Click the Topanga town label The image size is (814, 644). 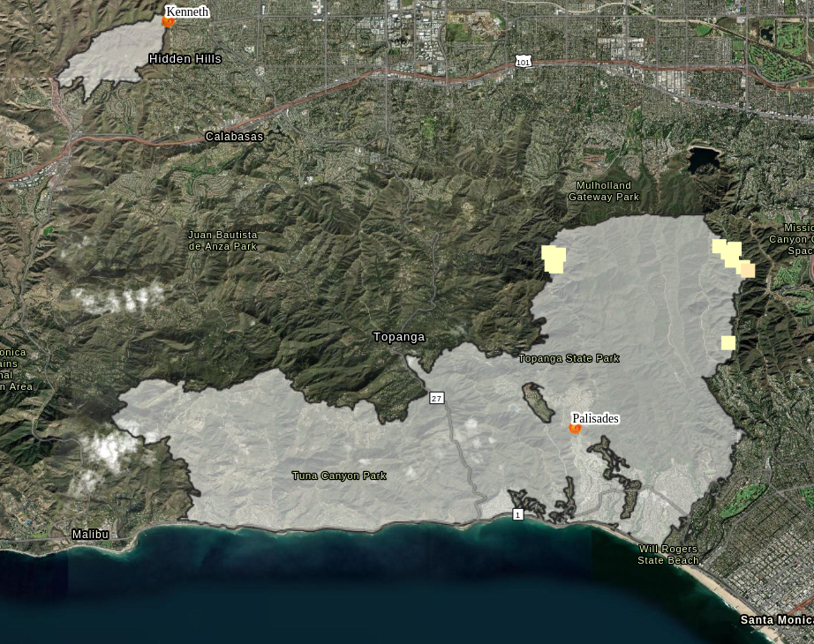(x=399, y=337)
